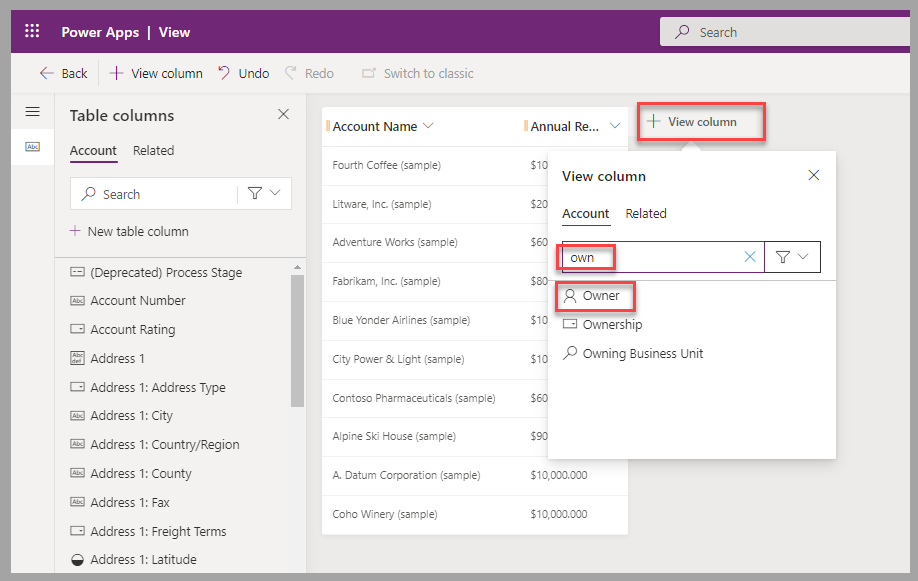Choose the Owning Business Unit result
The height and width of the screenshot is (581, 918).
633,353
